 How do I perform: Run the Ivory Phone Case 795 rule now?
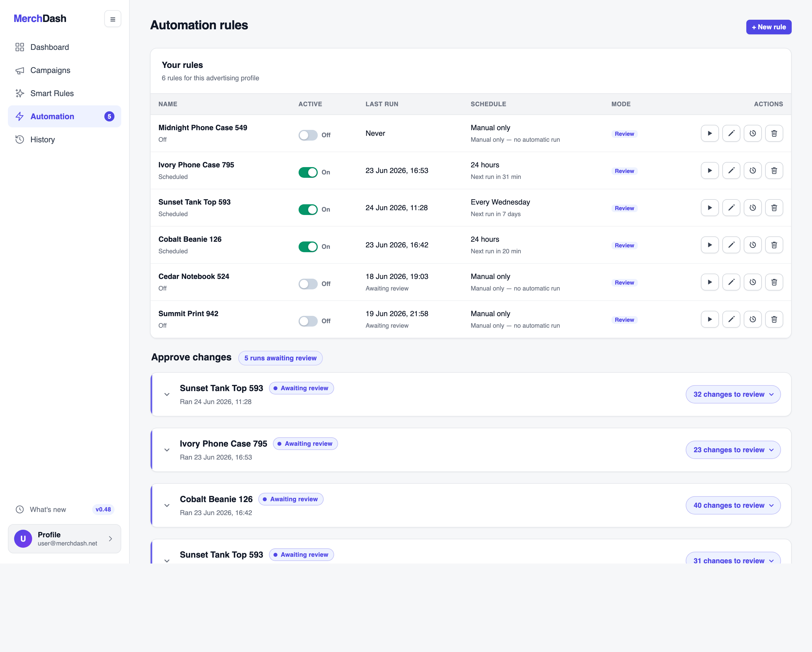(710, 170)
